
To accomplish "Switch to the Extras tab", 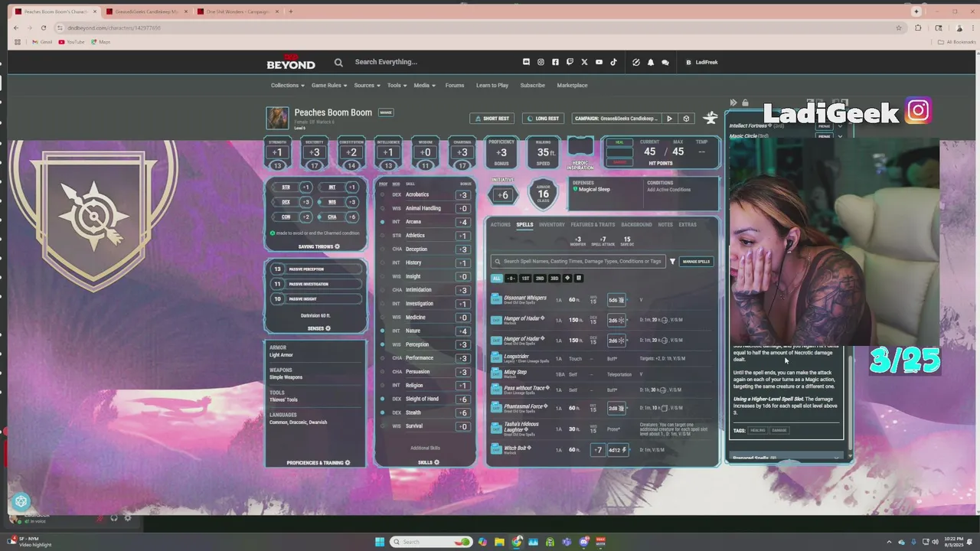I will coord(688,225).
